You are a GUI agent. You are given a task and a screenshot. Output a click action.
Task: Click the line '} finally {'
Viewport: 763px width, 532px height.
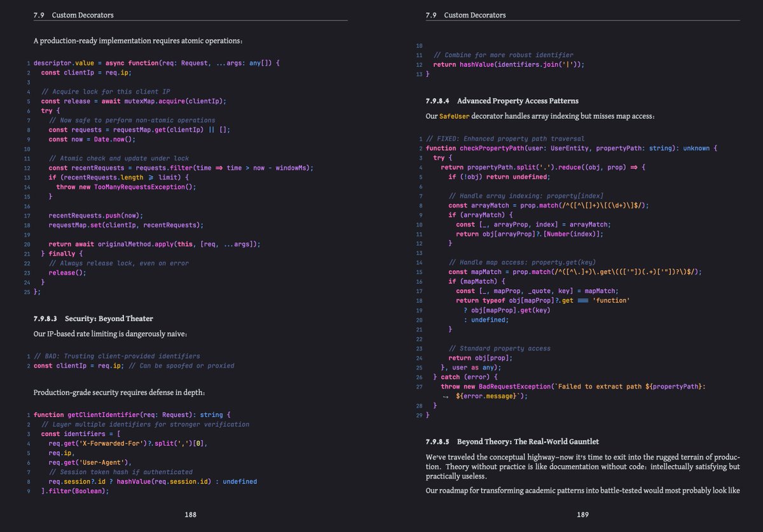tap(62, 254)
